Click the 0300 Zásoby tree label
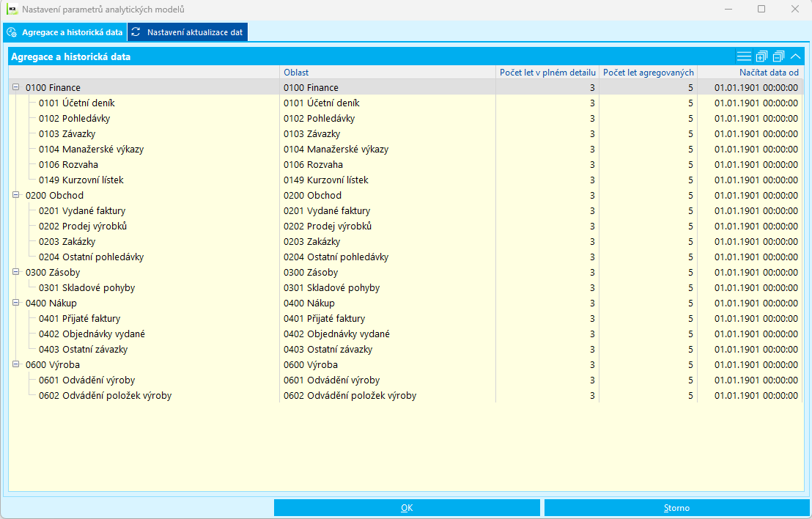 [x=53, y=273]
